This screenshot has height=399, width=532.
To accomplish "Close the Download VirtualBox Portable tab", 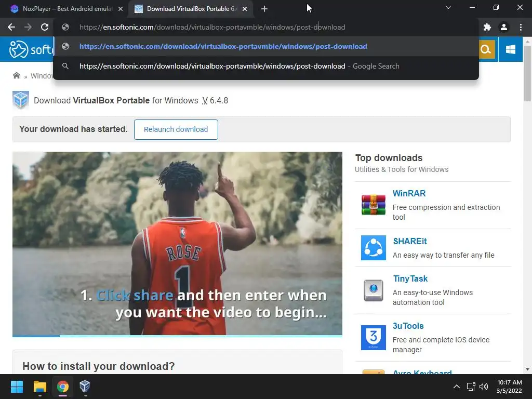I will (245, 9).
